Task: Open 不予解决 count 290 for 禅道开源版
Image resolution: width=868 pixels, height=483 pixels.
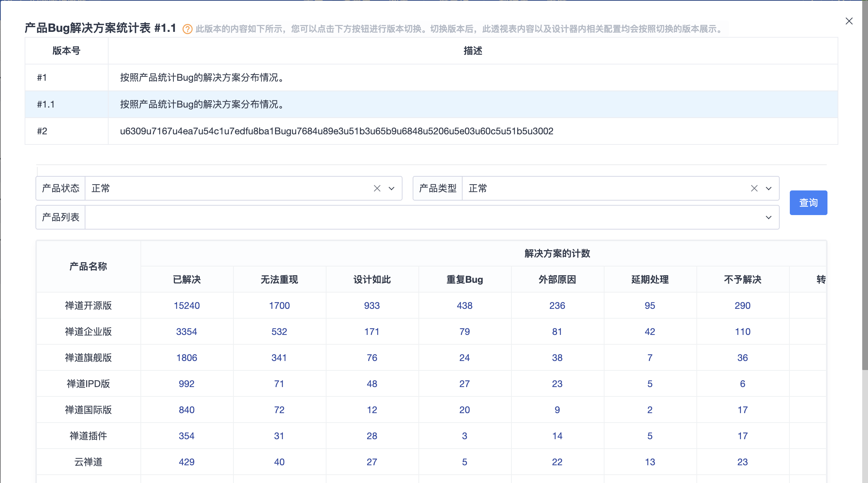Action: point(743,306)
